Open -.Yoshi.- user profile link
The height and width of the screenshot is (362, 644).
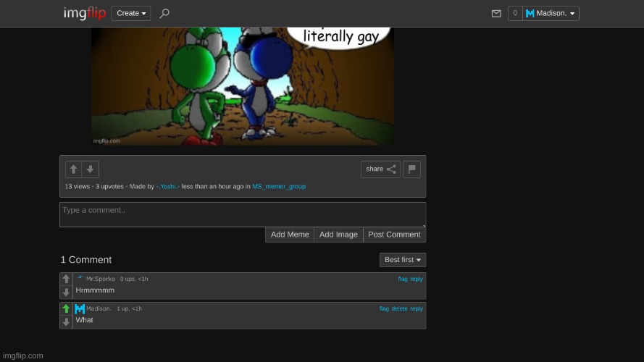click(167, 186)
